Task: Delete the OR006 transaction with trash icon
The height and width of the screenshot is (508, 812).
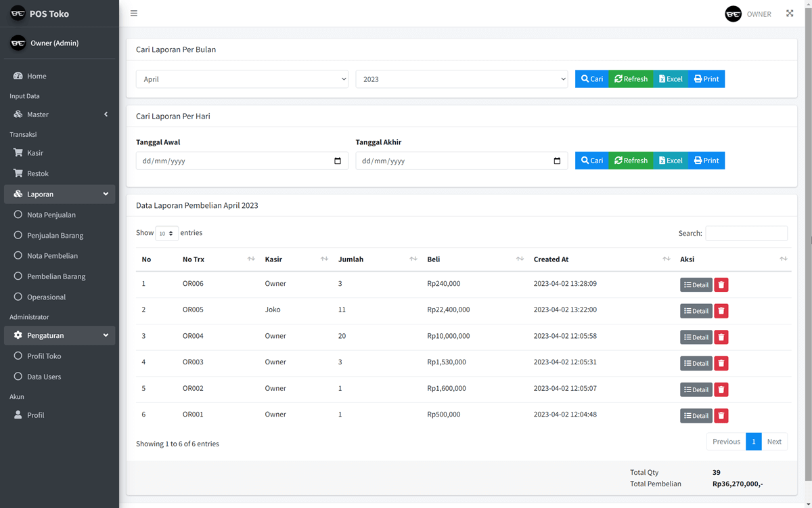Action: tap(721, 284)
